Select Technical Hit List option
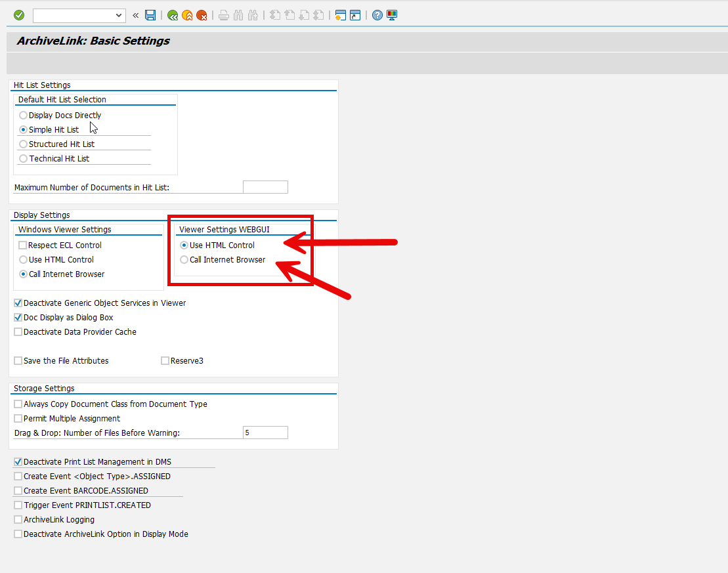This screenshot has height=573, width=728. 23,158
